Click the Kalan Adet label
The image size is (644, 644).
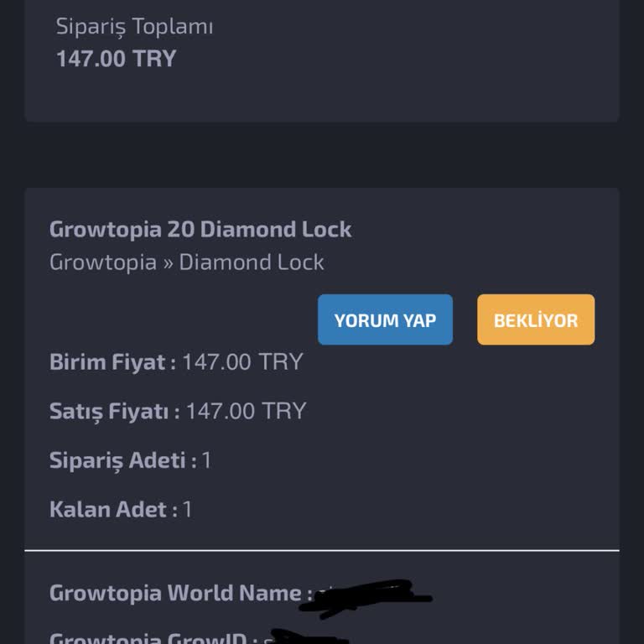tap(113, 509)
